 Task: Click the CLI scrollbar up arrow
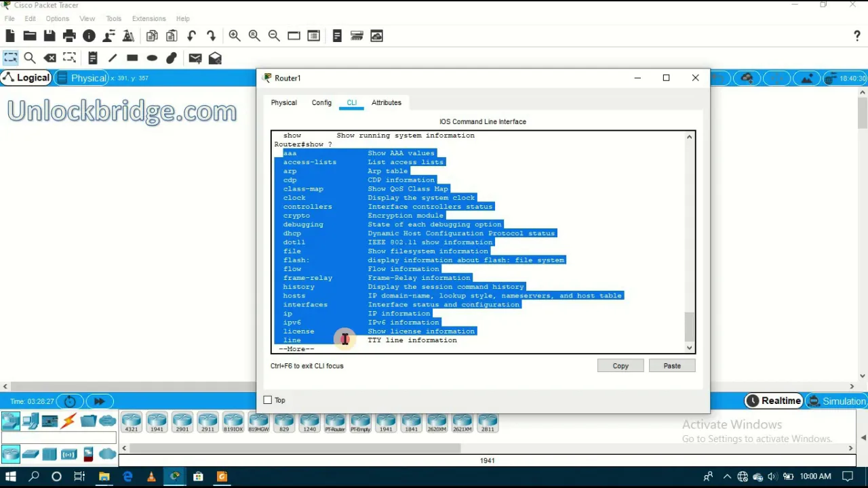point(690,137)
